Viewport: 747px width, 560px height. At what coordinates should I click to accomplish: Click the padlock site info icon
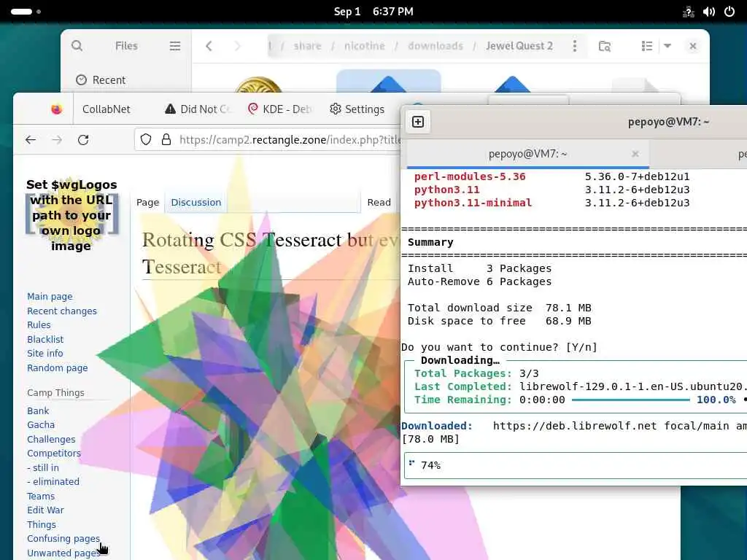coord(166,139)
